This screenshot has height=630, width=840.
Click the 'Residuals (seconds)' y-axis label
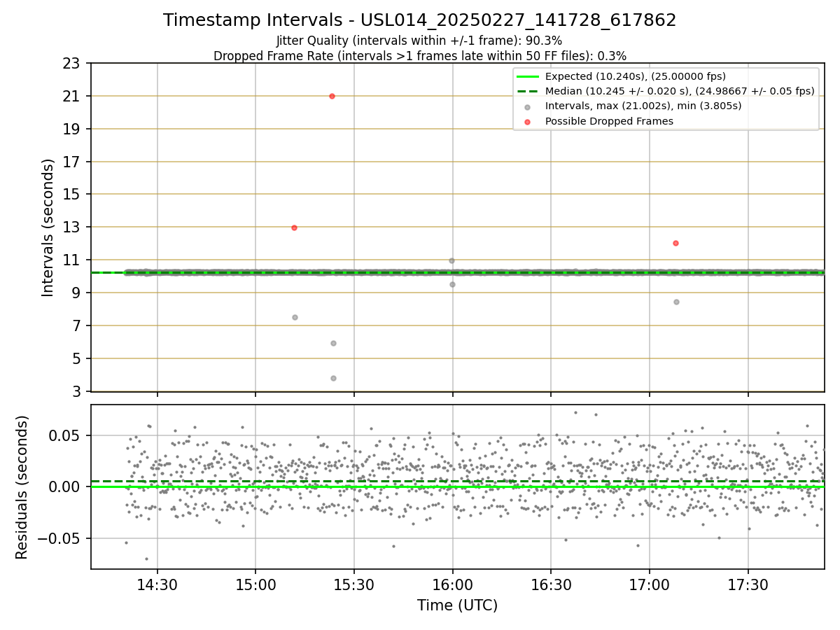pos(22,486)
